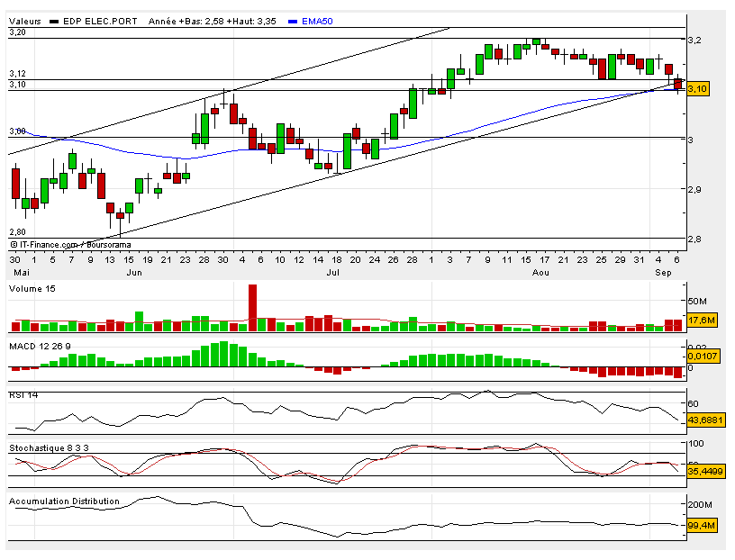Click the 'MACD 12 26 9' panel title
735x560 pixels.
pyautogui.click(x=41, y=347)
